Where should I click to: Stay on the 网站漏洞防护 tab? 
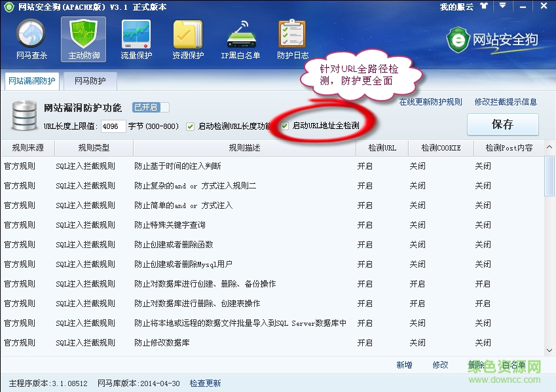[x=32, y=81]
